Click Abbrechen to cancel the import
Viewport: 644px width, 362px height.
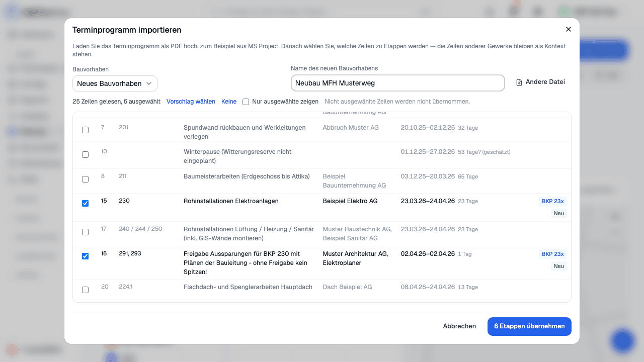tap(459, 326)
